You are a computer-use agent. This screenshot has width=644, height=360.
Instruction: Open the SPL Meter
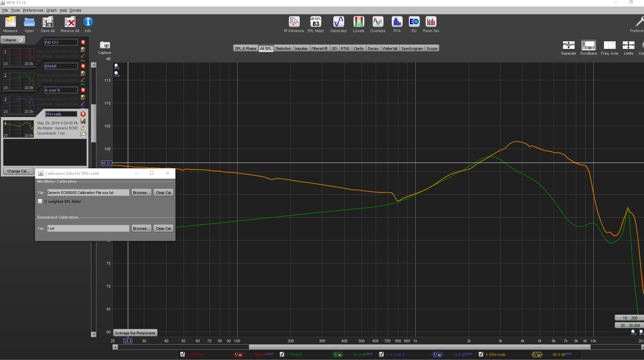point(316,25)
